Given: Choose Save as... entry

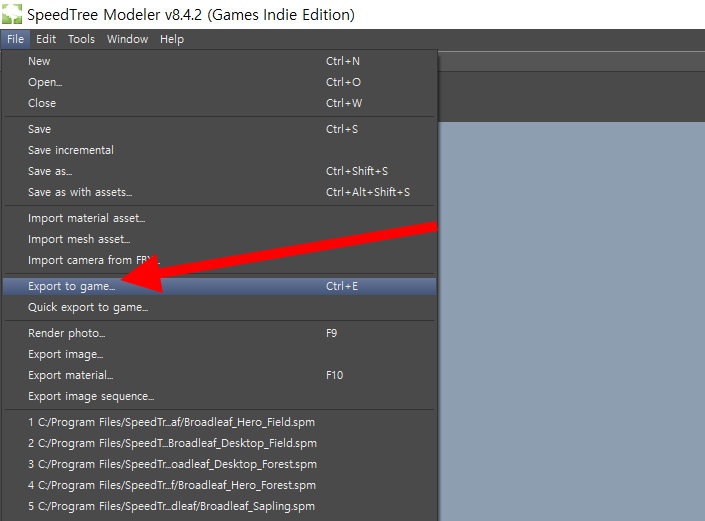Looking at the screenshot, I should click(219, 171).
